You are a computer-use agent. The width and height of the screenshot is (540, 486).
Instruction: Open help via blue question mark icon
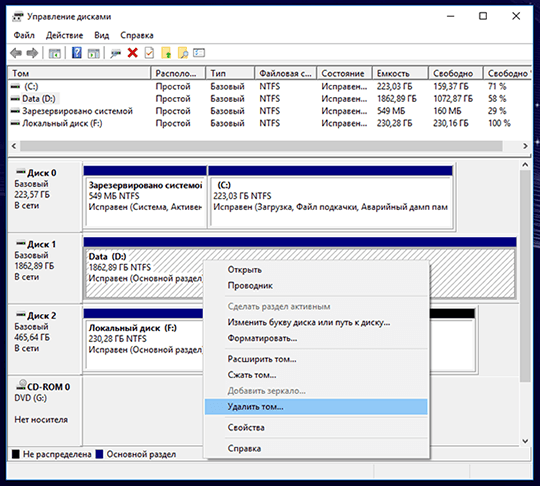coord(76,53)
